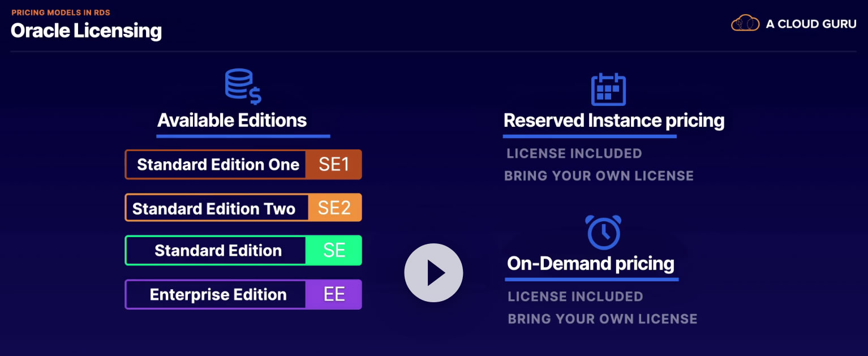The width and height of the screenshot is (868, 356).
Task: Click the On-Demand pricing heading
Action: [591, 264]
